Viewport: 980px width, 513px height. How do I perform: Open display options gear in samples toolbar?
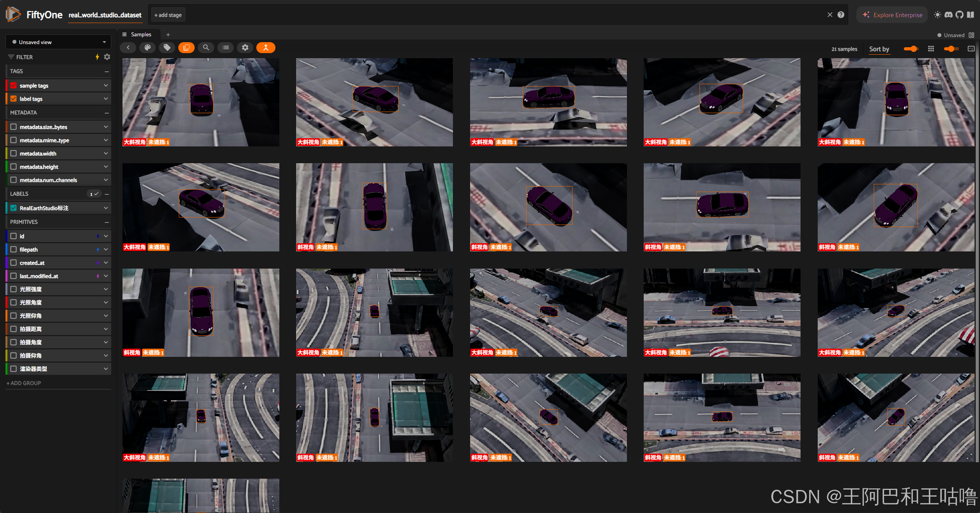point(245,48)
